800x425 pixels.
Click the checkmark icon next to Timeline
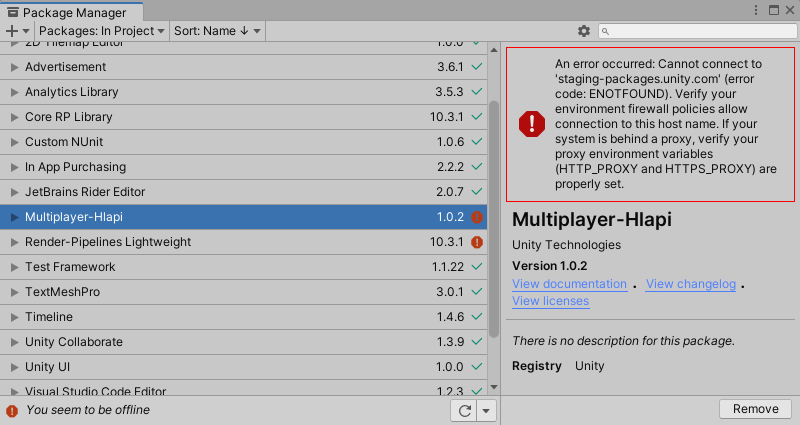[x=477, y=317]
